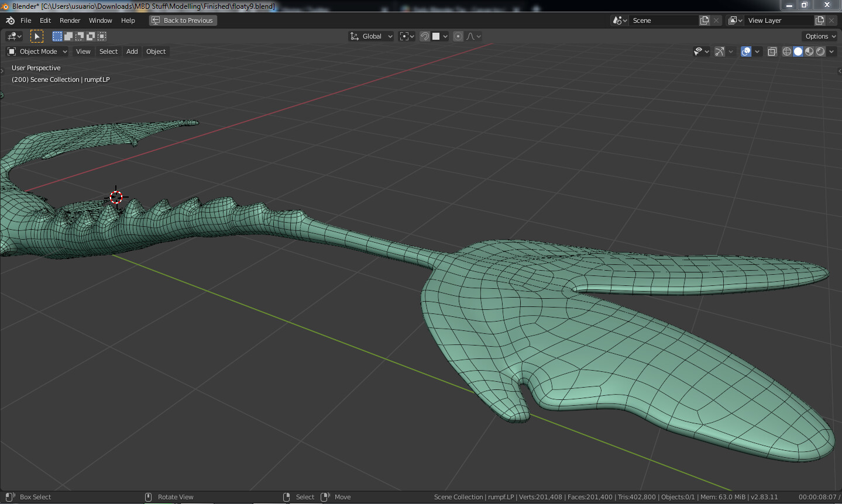842x504 pixels.
Task: Click the 'Mem: 63.0 MiB' status text
Action: coord(723,497)
